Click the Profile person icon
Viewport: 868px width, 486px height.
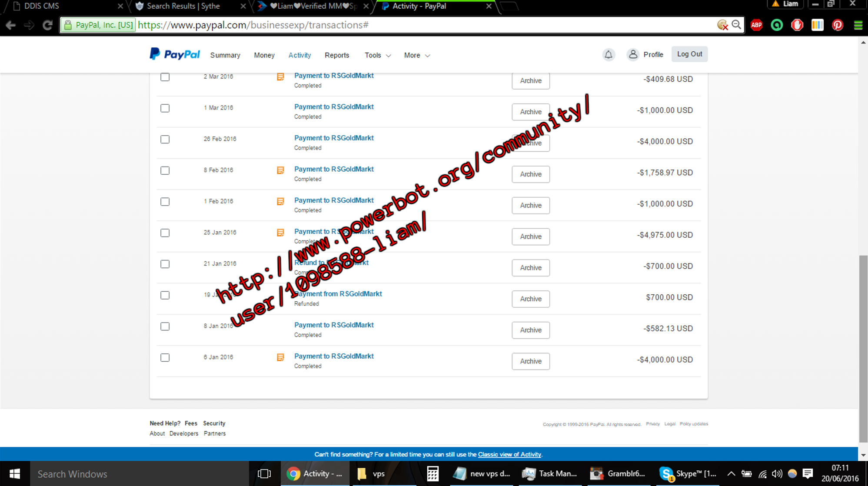pyautogui.click(x=633, y=54)
